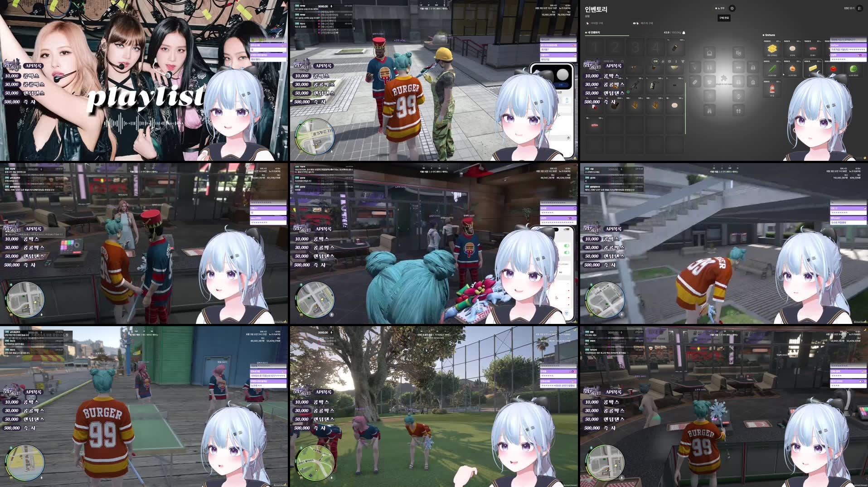Open 아이템 구매 option in inventory

click(x=595, y=23)
